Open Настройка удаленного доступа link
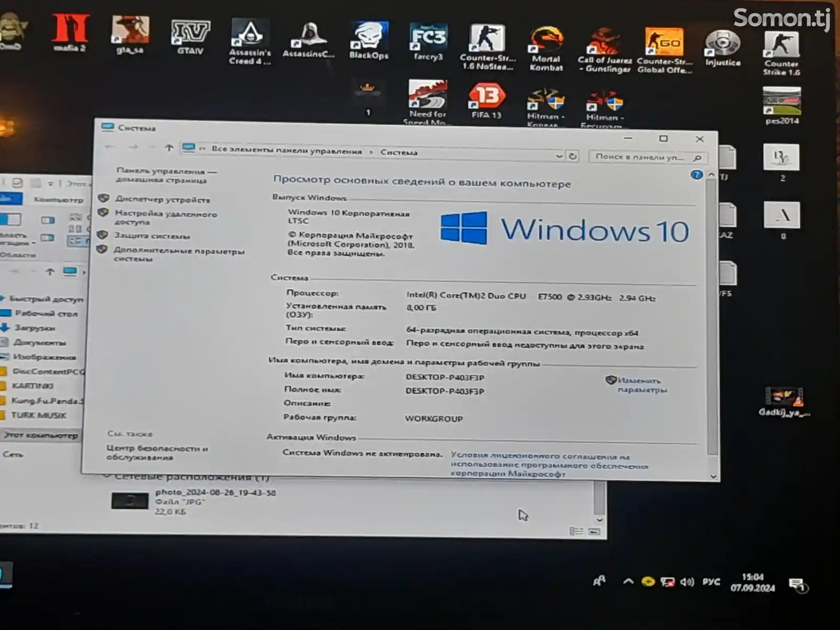The height and width of the screenshot is (630, 840). point(165,218)
